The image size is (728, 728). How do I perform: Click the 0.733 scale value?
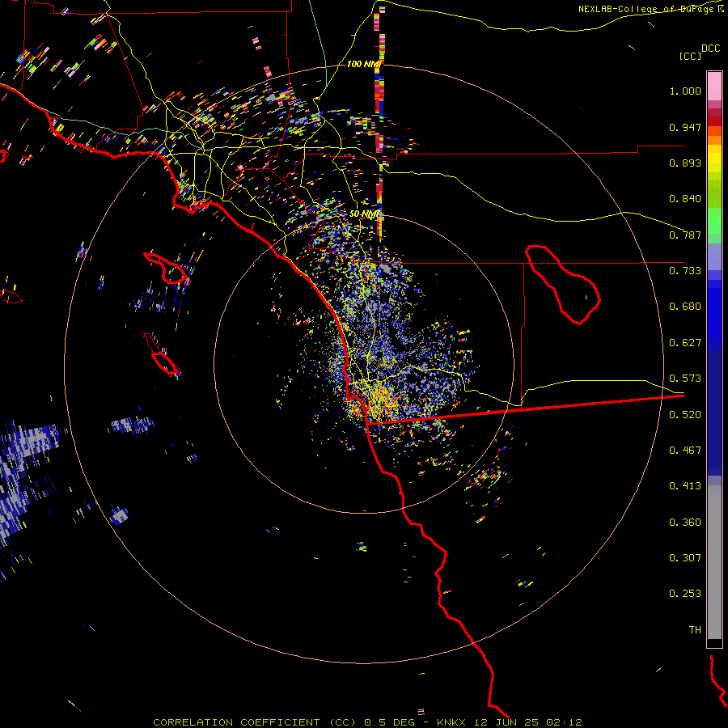(685, 271)
